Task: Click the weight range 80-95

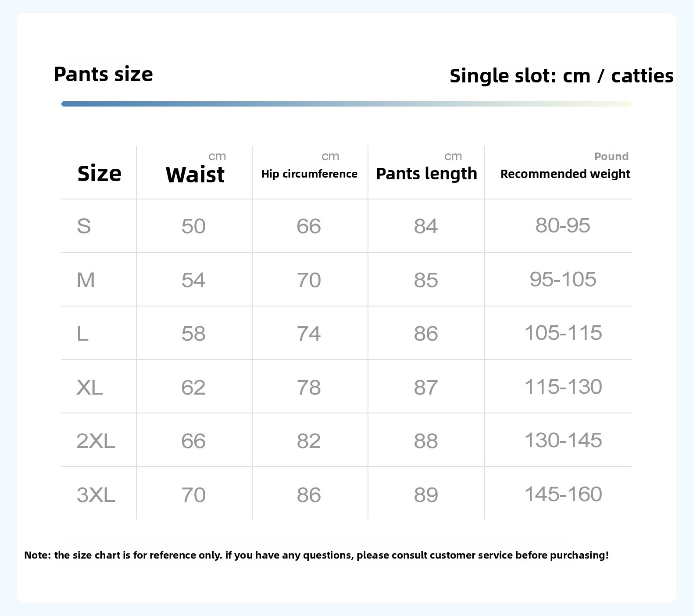Action: pos(563,225)
